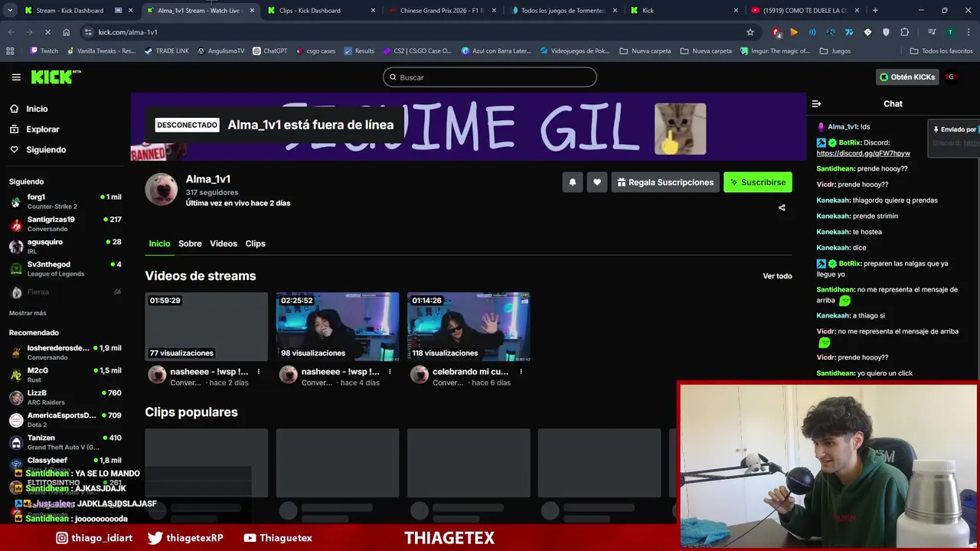Open agusquiro channel in sidebar
The height and width of the screenshot is (551, 980).
click(64, 246)
